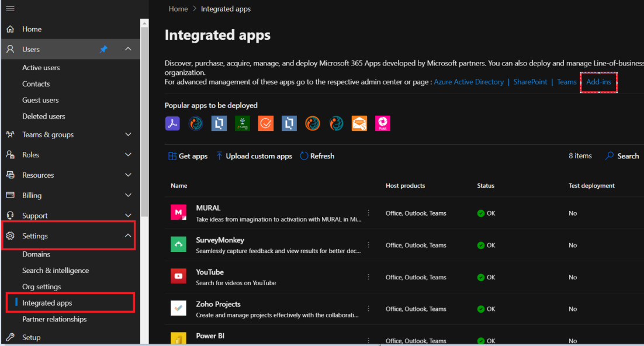
Task: Click Upload custom apps
Action: 254,156
